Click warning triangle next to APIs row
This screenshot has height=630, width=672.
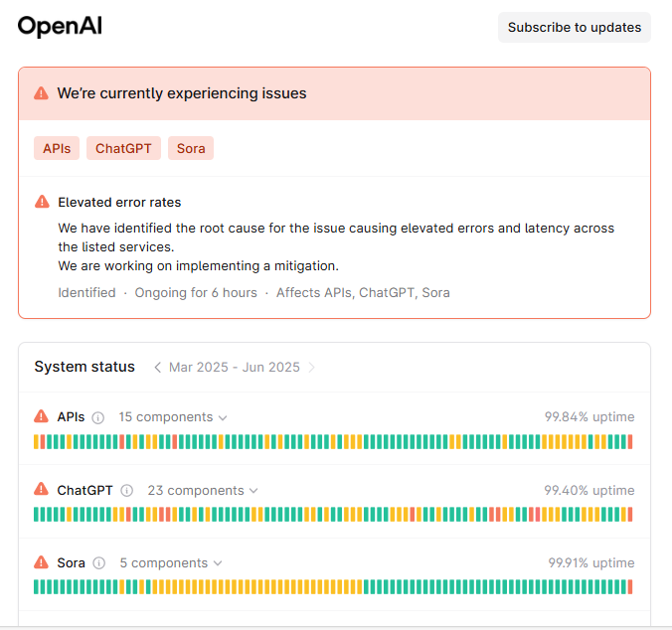[41, 416]
